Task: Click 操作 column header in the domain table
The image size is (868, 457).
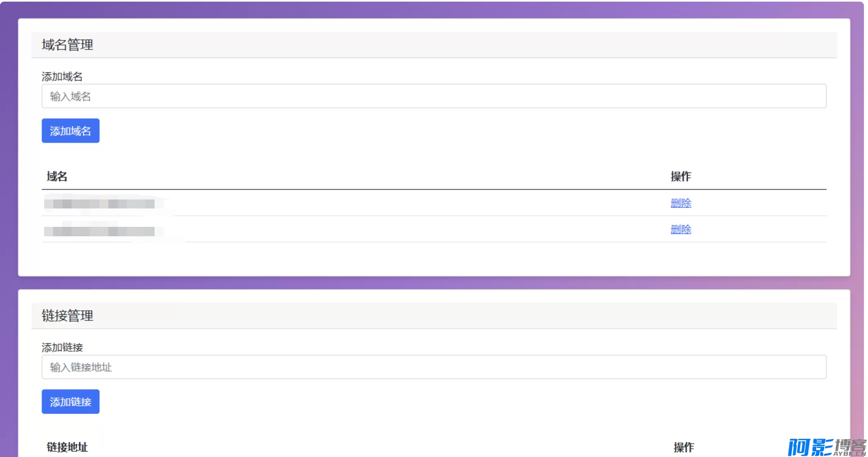Action: pos(680,177)
